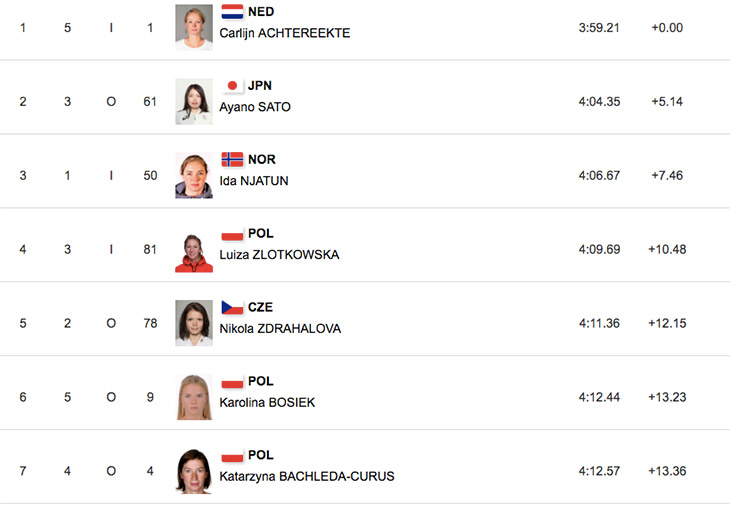Click Poland flag above Katarzyna BACHLEDA-CURUS
The height and width of the screenshot is (511, 730).
[x=232, y=455]
